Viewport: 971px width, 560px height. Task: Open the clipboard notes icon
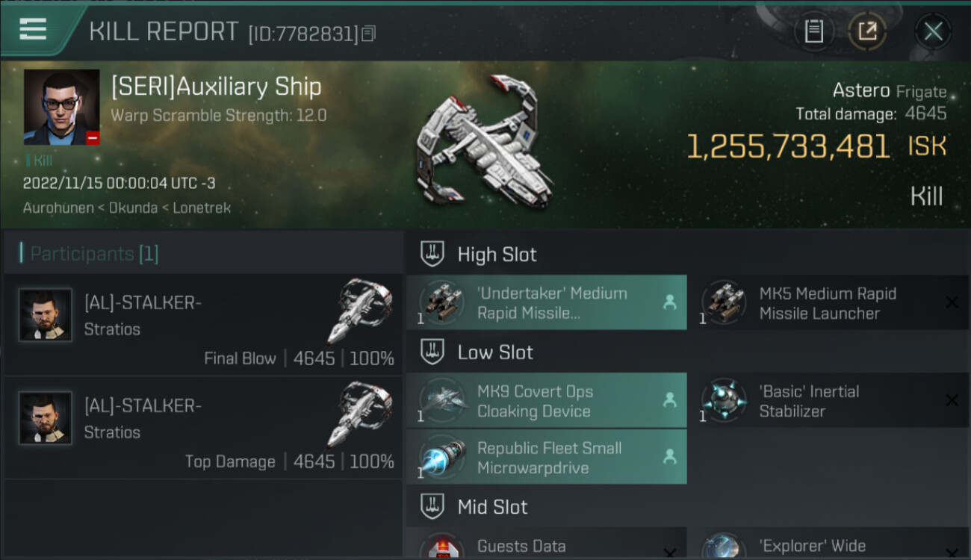pos(813,31)
